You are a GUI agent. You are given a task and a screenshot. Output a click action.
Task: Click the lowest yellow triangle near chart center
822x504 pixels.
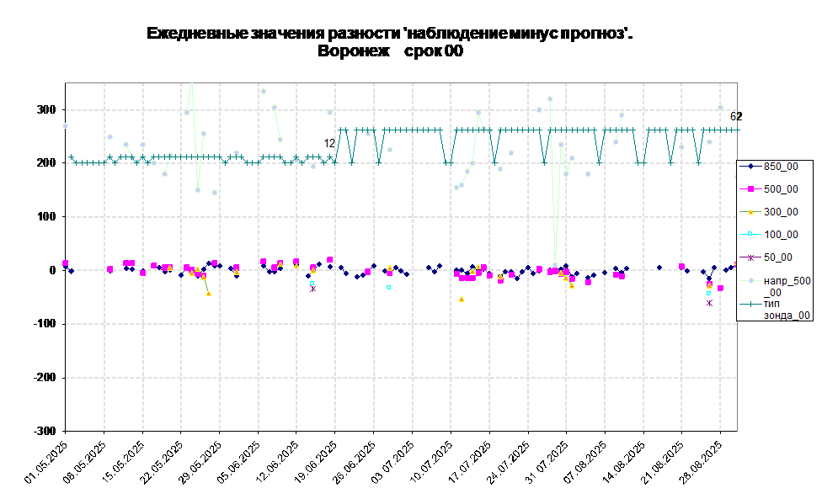click(x=462, y=299)
